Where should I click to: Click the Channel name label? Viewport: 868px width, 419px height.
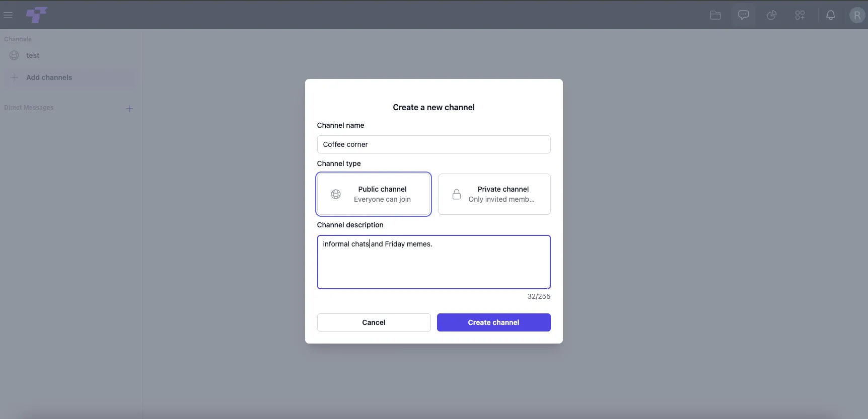341,125
